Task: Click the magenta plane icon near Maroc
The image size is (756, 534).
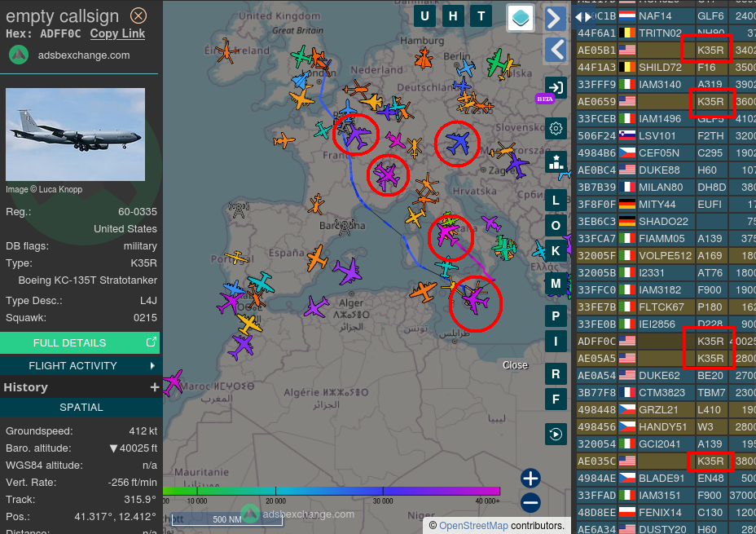Action: click(172, 382)
